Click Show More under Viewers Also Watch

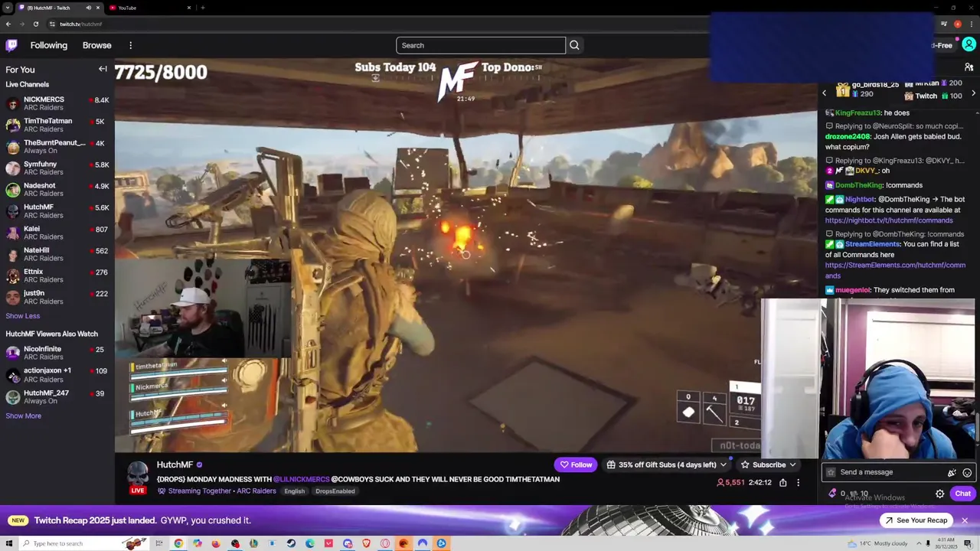coord(24,416)
